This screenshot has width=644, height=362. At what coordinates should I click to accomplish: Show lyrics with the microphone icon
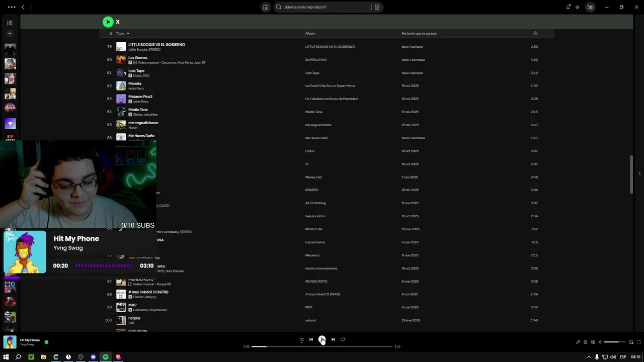(578, 342)
